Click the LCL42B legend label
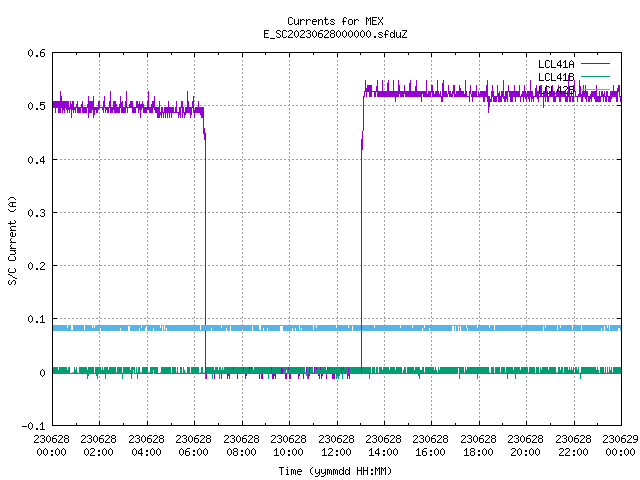640x480 pixels. (556, 90)
